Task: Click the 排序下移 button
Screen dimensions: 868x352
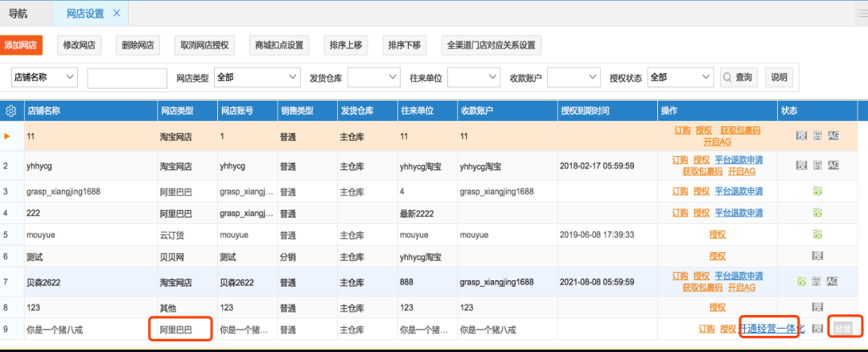Action: (x=404, y=45)
